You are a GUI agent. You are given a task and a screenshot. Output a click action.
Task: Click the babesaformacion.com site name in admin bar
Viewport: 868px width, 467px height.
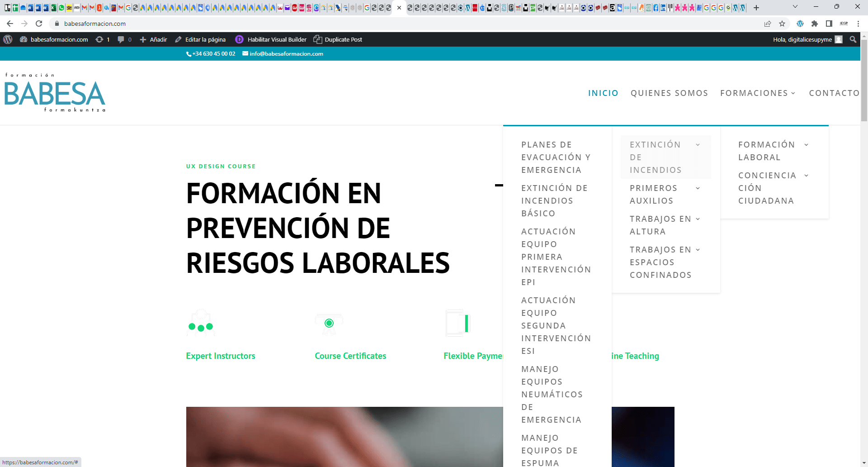[x=54, y=39]
